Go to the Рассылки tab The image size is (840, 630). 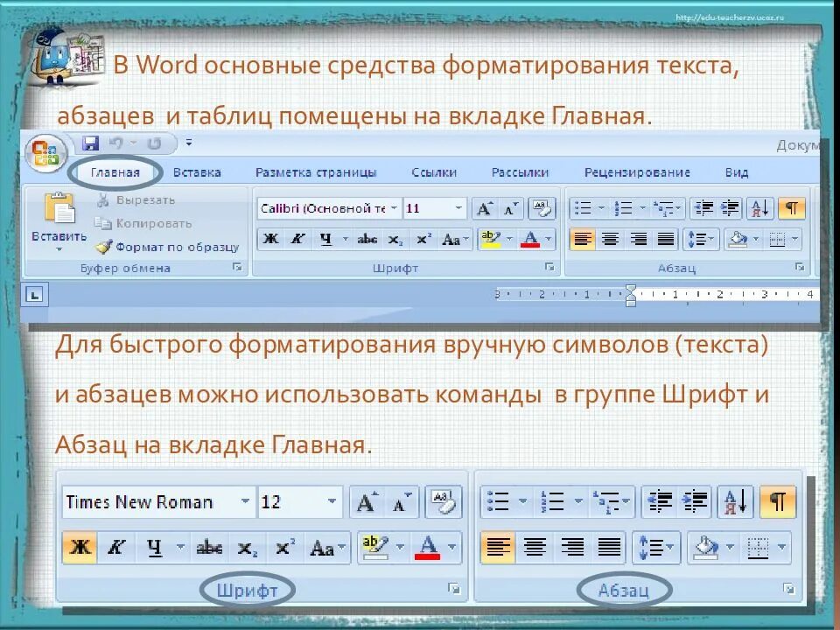point(520,172)
